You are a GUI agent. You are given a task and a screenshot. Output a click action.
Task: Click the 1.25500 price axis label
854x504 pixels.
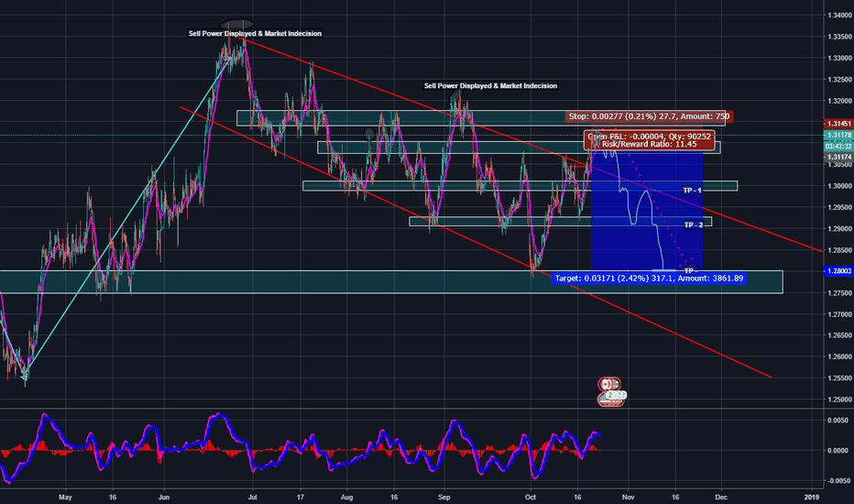tap(839, 378)
